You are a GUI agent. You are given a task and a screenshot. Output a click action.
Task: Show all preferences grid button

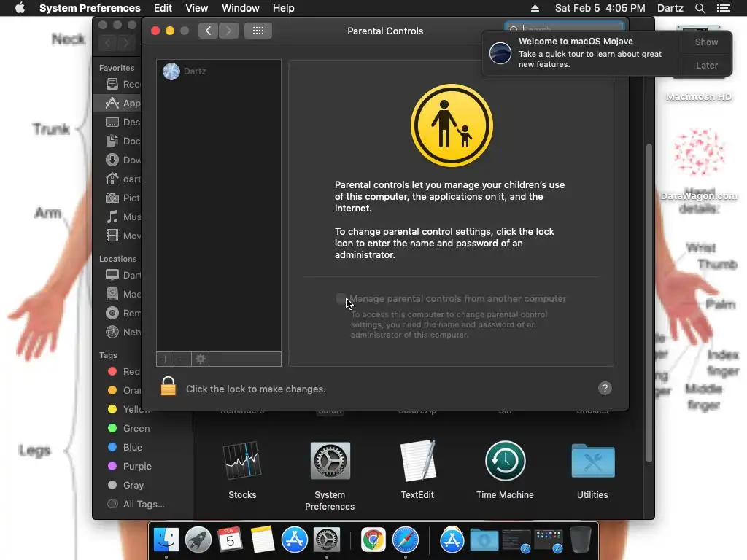point(258,31)
